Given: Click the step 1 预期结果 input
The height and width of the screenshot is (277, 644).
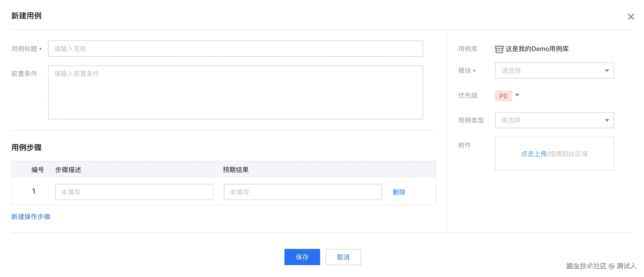Looking at the screenshot, I should (x=303, y=192).
